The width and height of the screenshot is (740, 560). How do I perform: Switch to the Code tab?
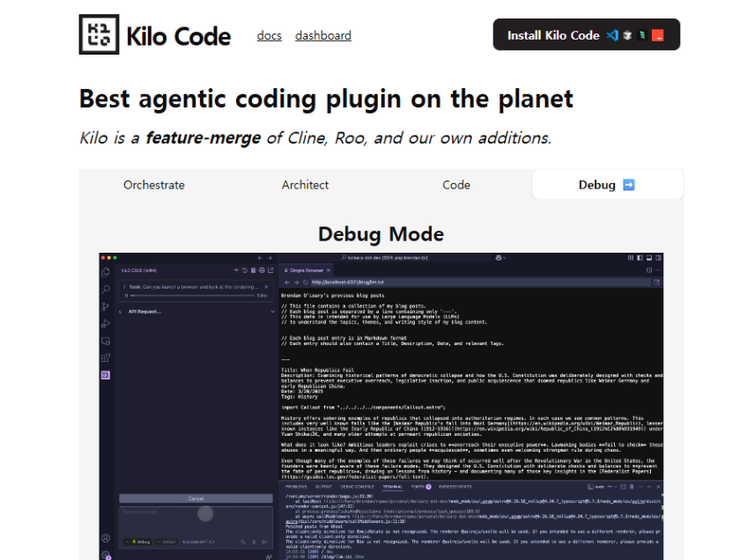(456, 185)
